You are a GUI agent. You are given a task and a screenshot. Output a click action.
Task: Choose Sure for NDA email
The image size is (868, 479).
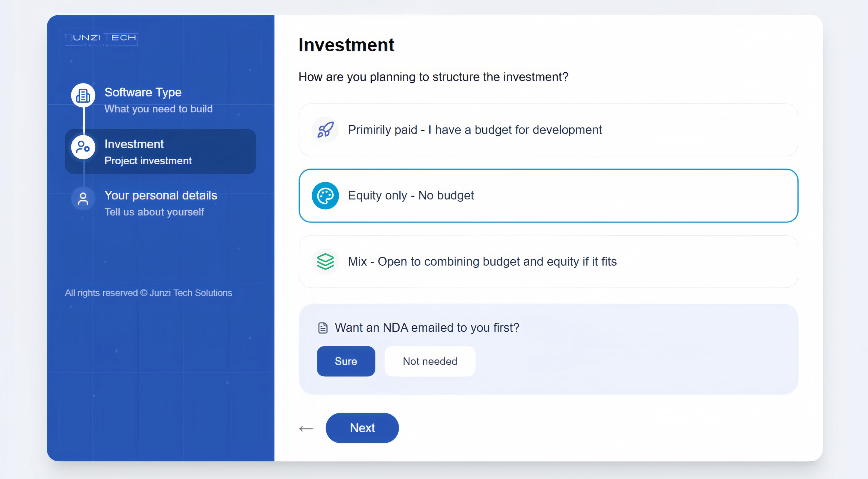[x=346, y=361]
